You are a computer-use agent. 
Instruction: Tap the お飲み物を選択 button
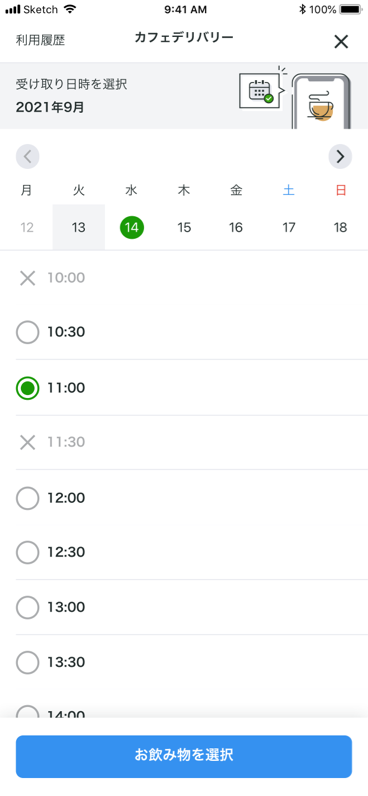(x=184, y=756)
